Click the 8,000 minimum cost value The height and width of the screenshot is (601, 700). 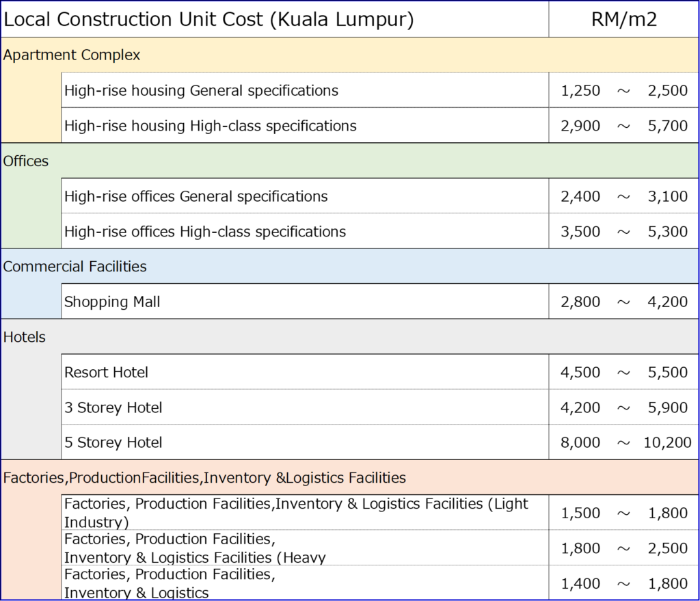coord(580,442)
